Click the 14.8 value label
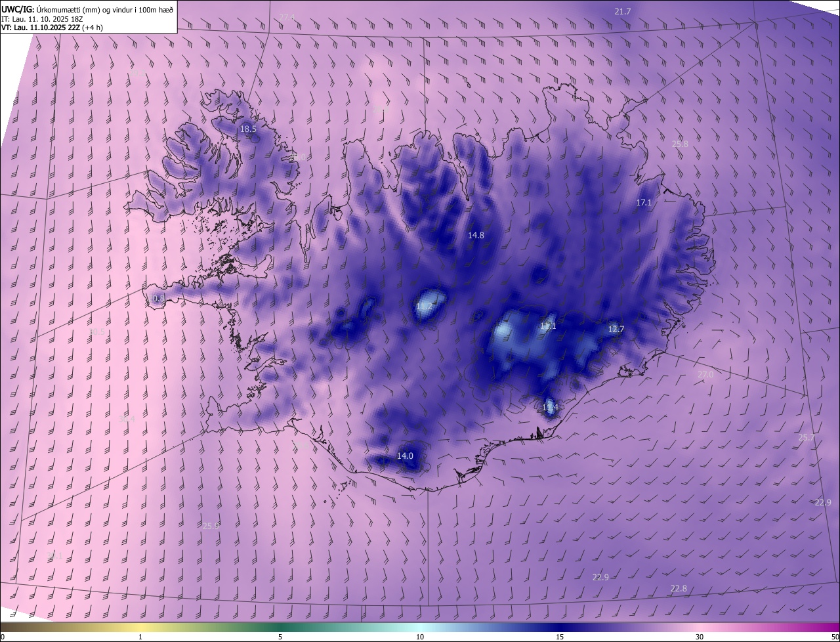 click(x=476, y=235)
